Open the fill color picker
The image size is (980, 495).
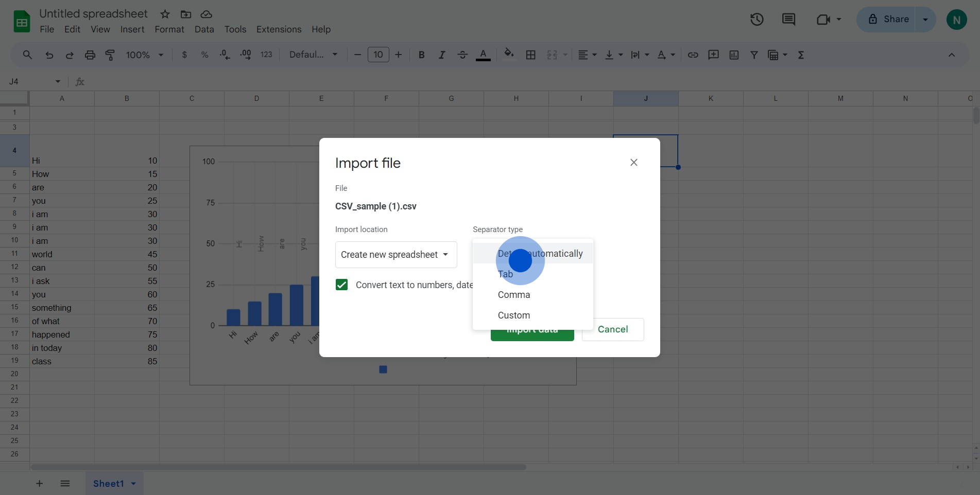(509, 55)
